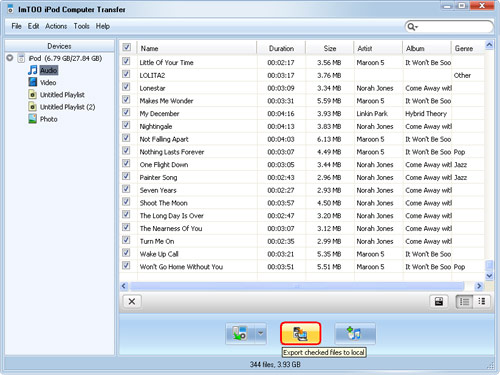This screenshot has width=500, height=375.
Task: Select the Audio music note icon
Action: point(33,70)
